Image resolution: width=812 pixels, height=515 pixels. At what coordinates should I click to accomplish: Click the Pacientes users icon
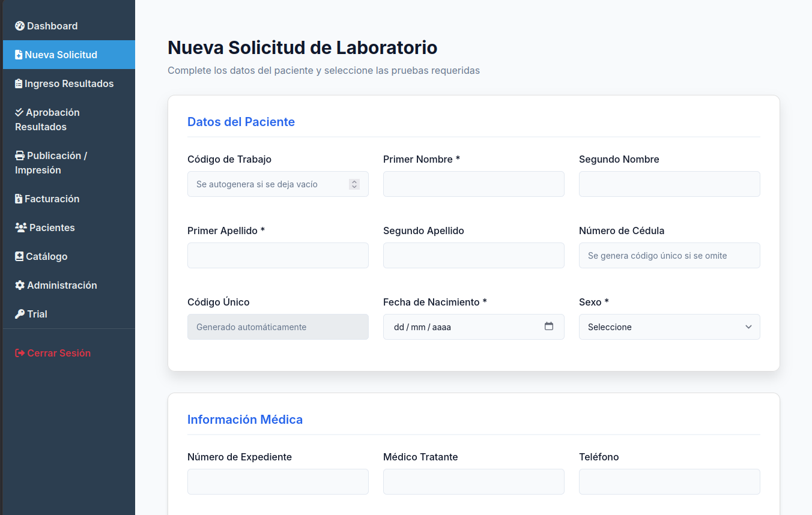tap(21, 227)
